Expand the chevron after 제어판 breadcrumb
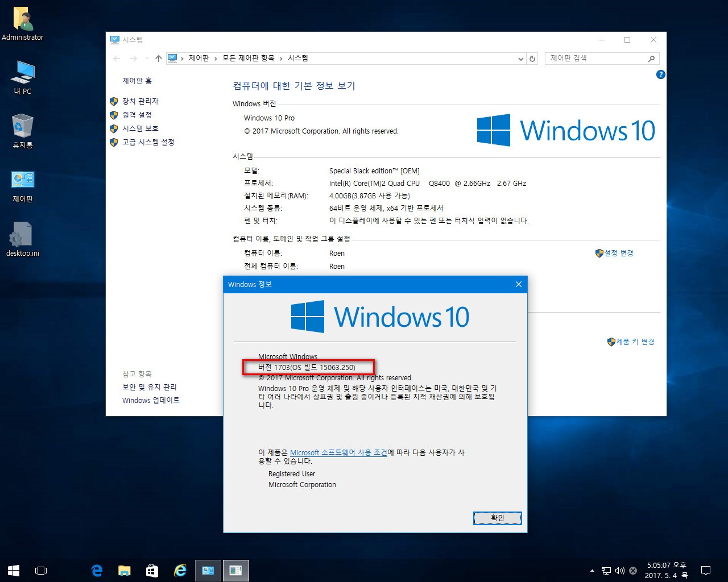Image resolution: width=728 pixels, height=582 pixels. tap(216, 59)
